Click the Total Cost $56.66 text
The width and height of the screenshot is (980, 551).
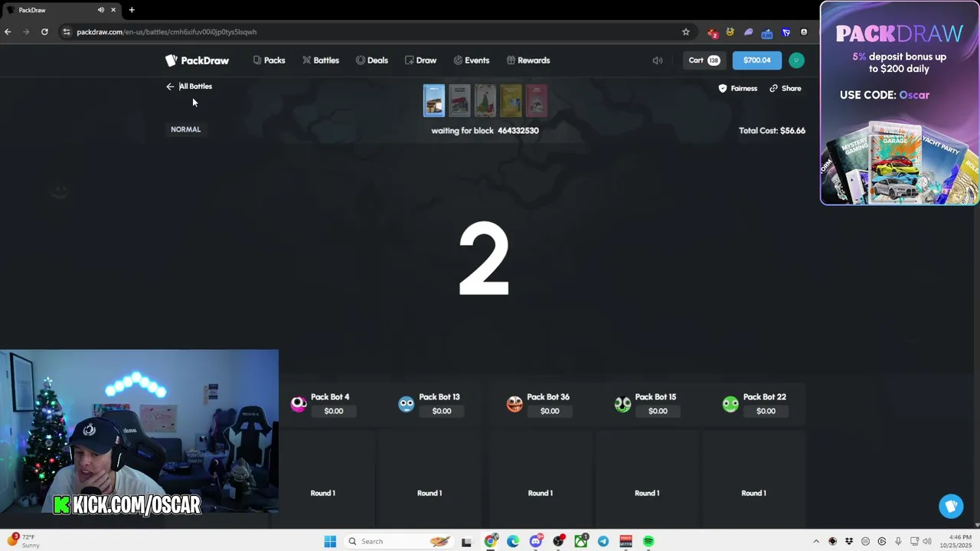[772, 131]
